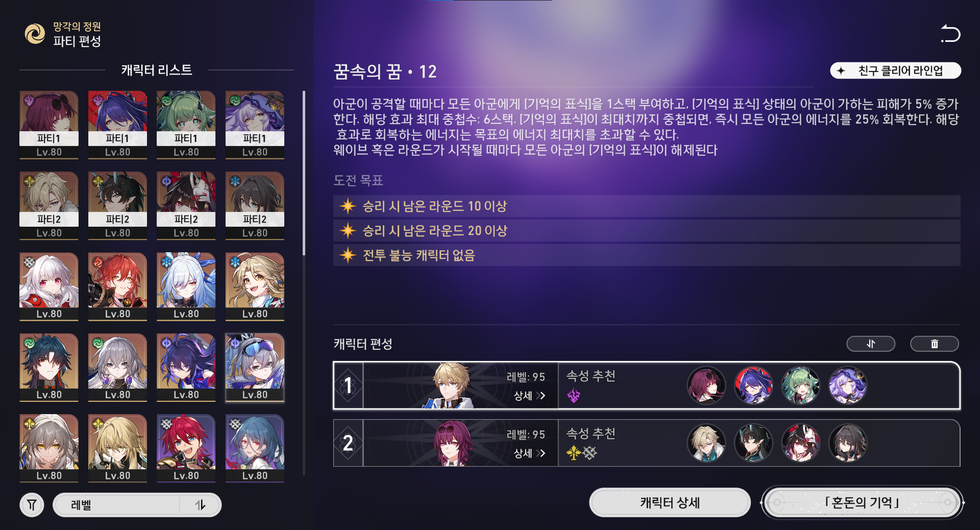
Task: Click the 망각의 정원 spiral logo icon
Action: 35,34
